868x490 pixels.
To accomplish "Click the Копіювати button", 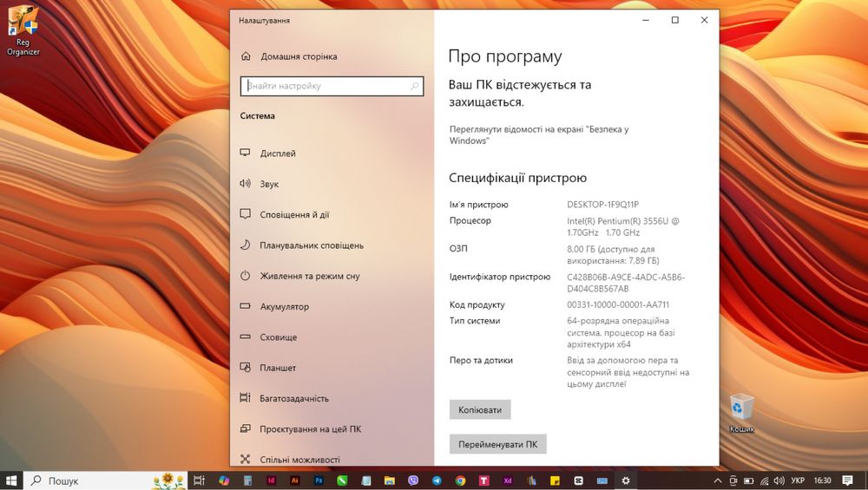I will click(x=480, y=410).
